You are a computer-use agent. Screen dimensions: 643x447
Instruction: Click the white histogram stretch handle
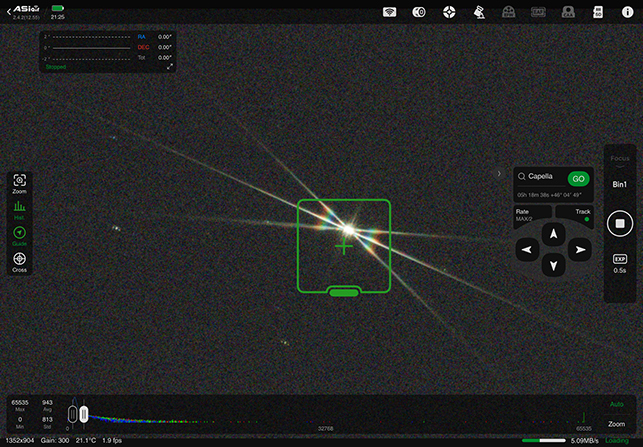(x=84, y=413)
